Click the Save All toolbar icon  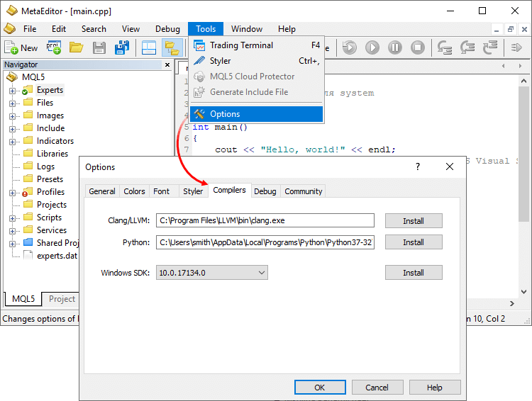tap(122, 47)
